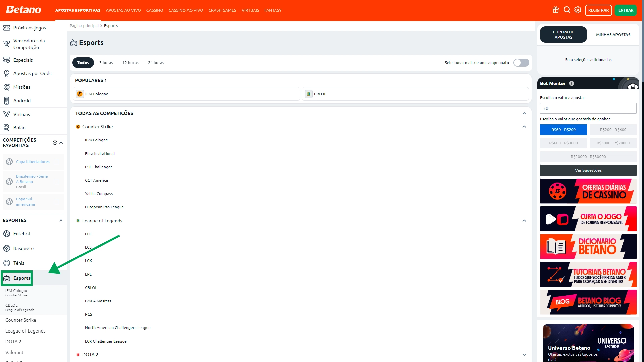Click the Especiais sidebar icon
644x362 pixels.
tap(7, 60)
